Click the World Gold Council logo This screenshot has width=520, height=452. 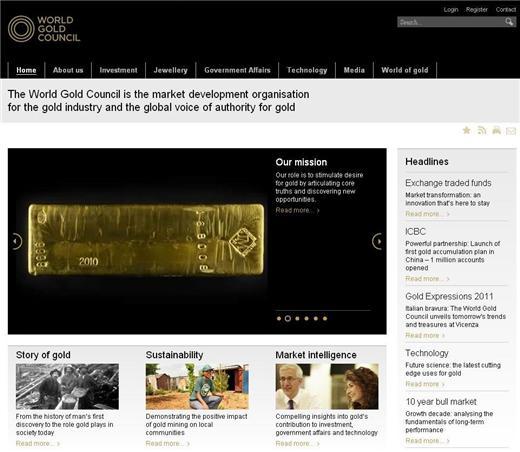[x=44, y=29]
